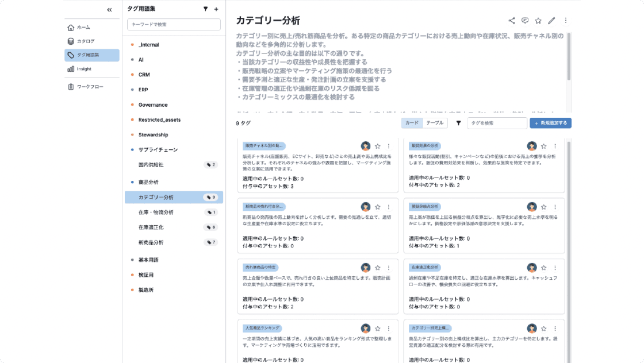
Task: Collapse the left sidebar with double-chevron icon
Action: (109, 10)
